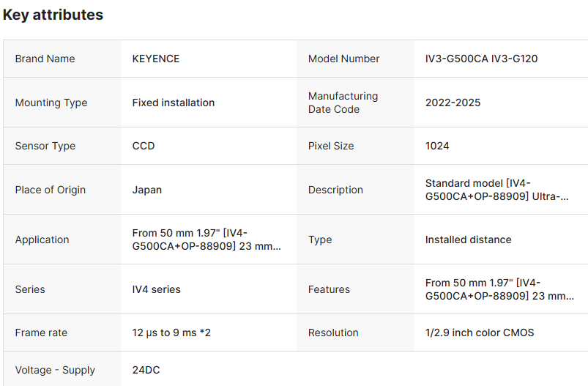Select the KEYENCE brand name value

click(x=156, y=59)
